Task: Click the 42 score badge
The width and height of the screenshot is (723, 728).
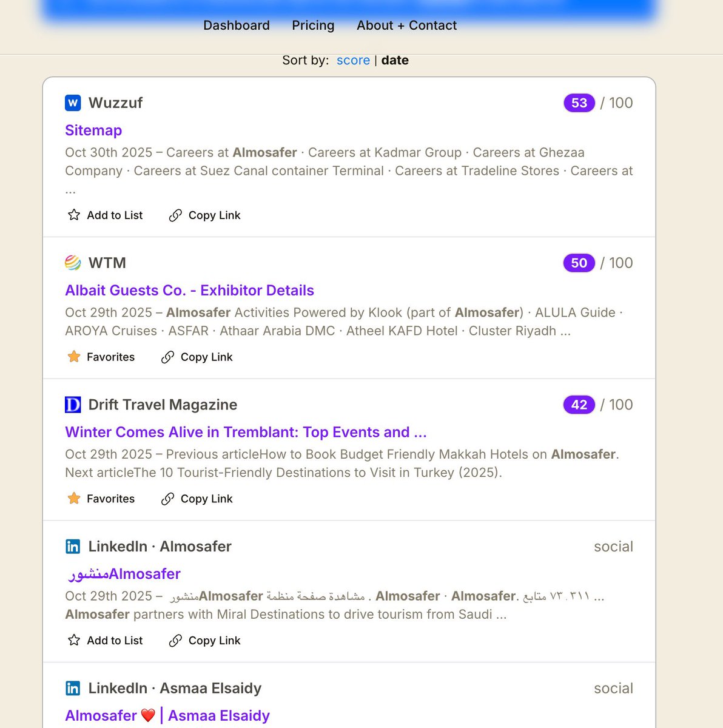Action: pos(579,405)
